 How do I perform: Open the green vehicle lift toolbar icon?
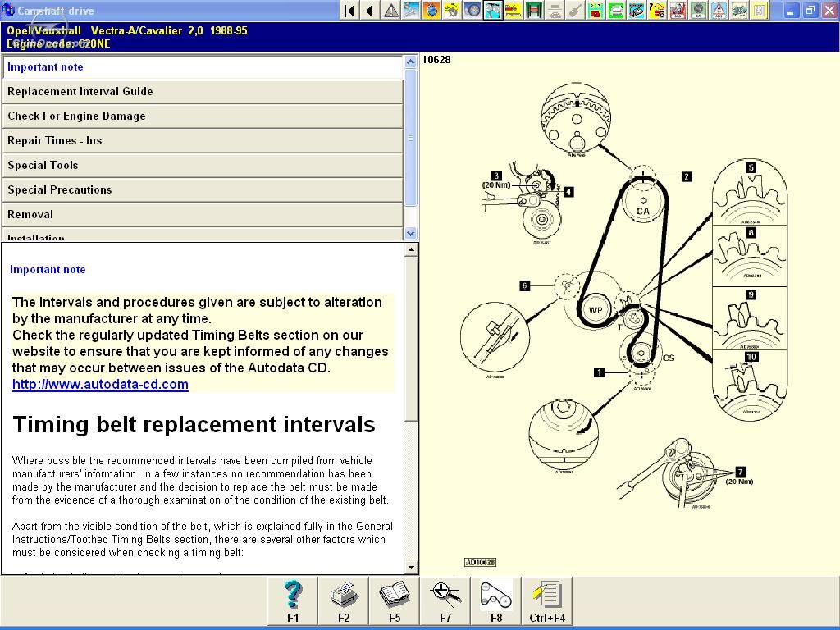click(533, 10)
